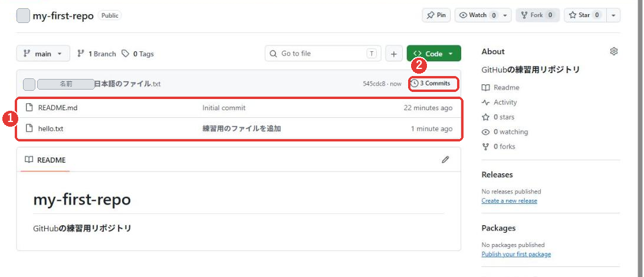Image resolution: width=644 pixels, height=277 pixels.
Task: Click the 22 minutes ago timestamp
Action: 428,108
